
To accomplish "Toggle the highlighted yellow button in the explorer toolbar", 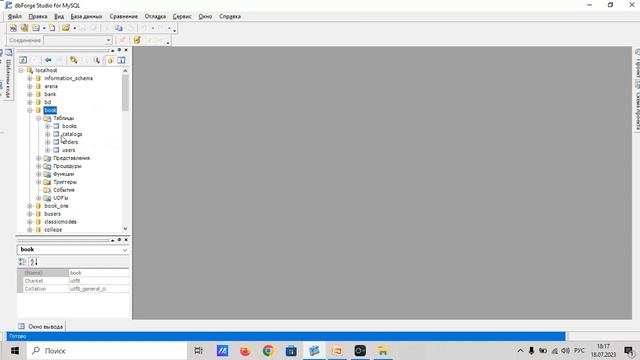I will pyautogui.click(x=110, y=60).
